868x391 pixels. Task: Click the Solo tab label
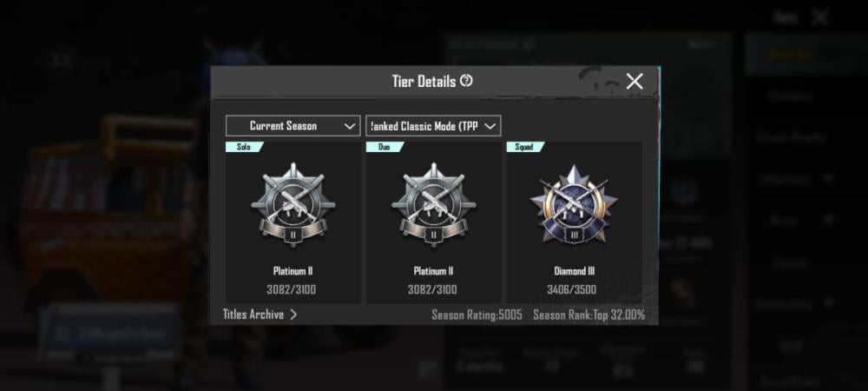244,147
